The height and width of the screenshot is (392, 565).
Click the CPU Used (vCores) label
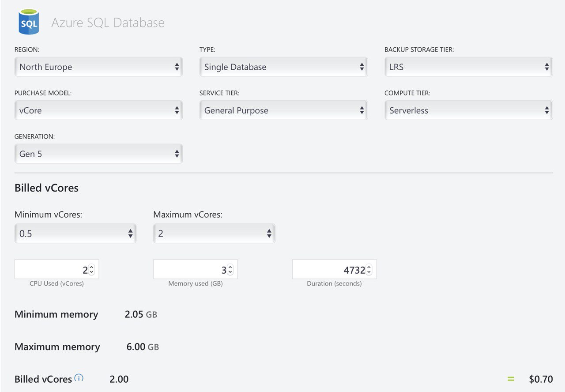(56, 283)
